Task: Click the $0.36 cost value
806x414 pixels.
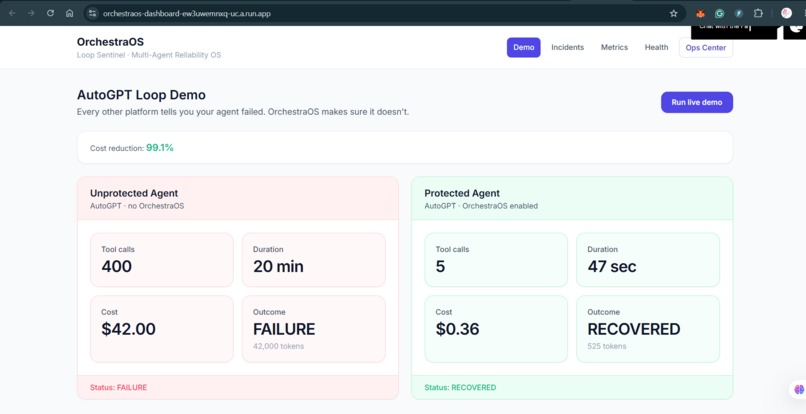Action: [x=457, y=329]
